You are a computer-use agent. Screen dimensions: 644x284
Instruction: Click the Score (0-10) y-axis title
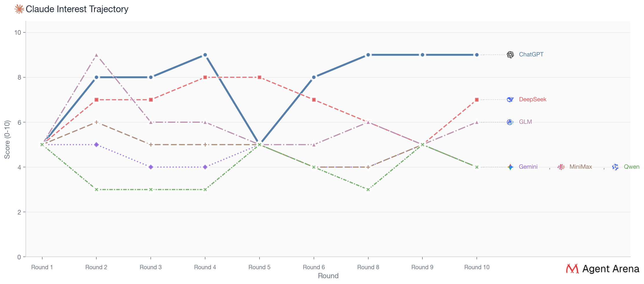coord(7,140)
